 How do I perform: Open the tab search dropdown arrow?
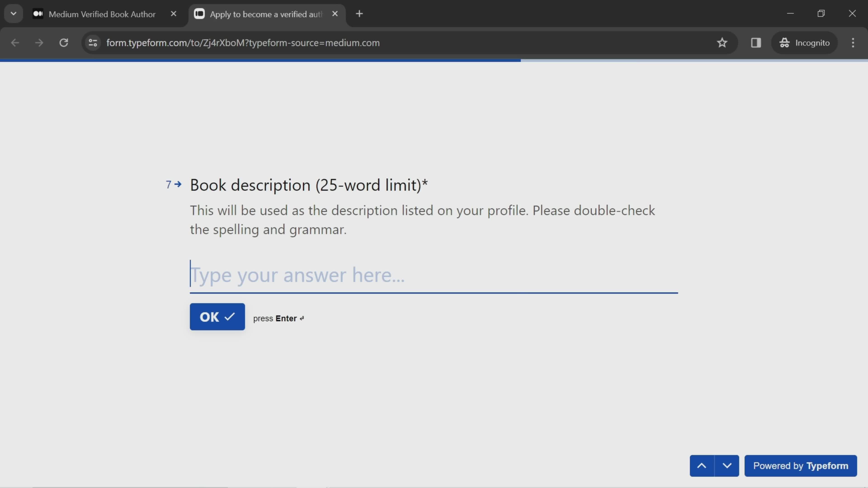pos(14,14)
